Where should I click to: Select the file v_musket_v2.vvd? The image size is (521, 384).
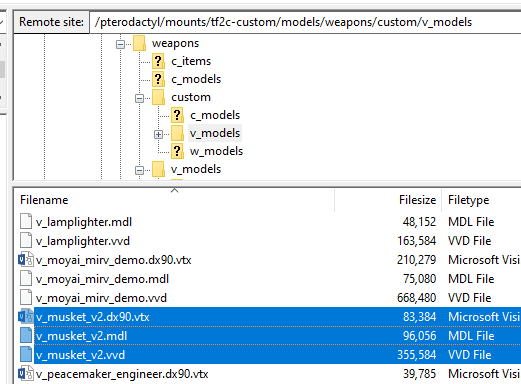click(x=80, y=355)
